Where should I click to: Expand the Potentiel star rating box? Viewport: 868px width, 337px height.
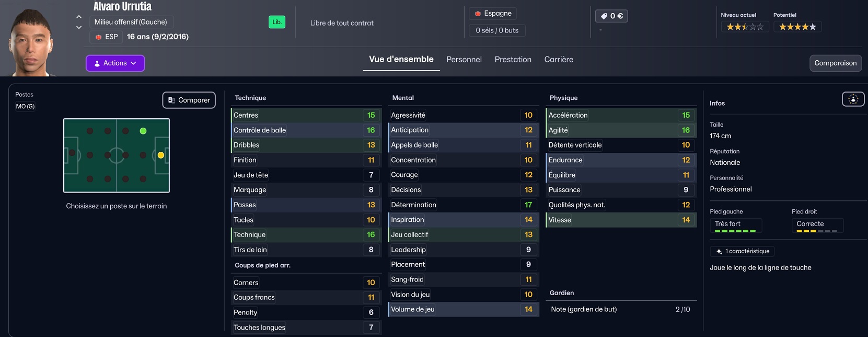pyautogui.click(x=797, y=27)
